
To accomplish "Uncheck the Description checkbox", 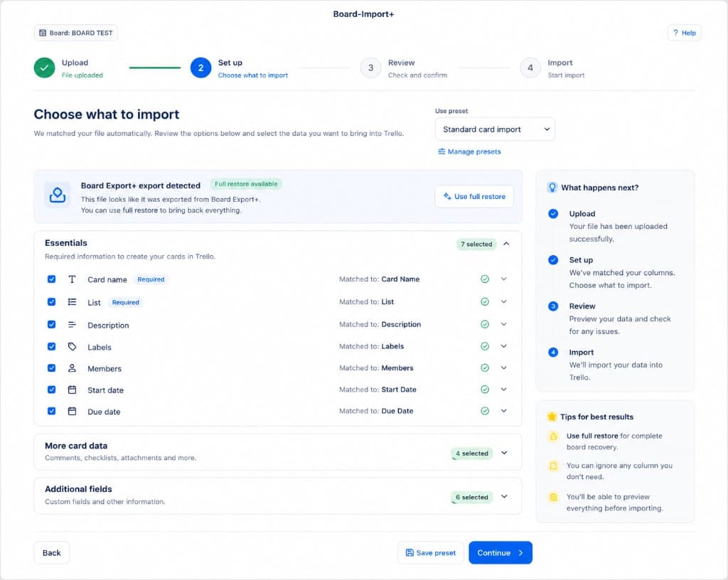I will click(x=51, y=324).
